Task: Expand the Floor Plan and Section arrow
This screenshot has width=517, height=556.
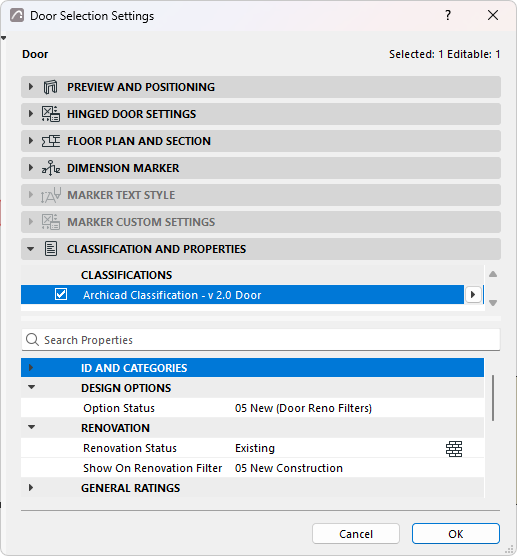Action: tap(31, 140)
